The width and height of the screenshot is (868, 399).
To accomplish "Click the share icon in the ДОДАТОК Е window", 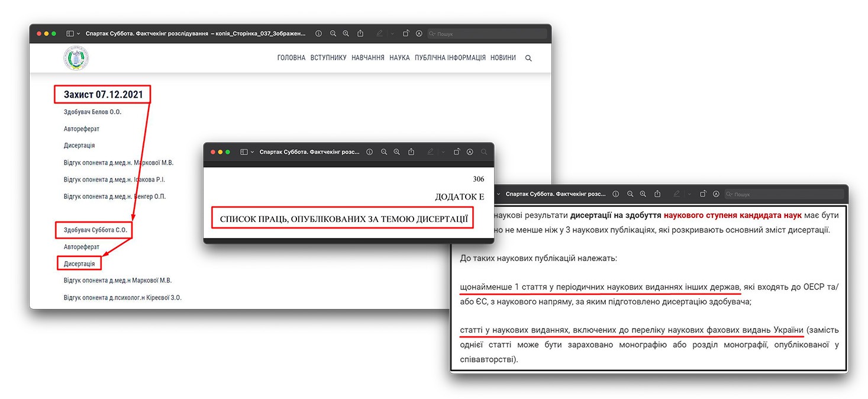I will (411, 152).
